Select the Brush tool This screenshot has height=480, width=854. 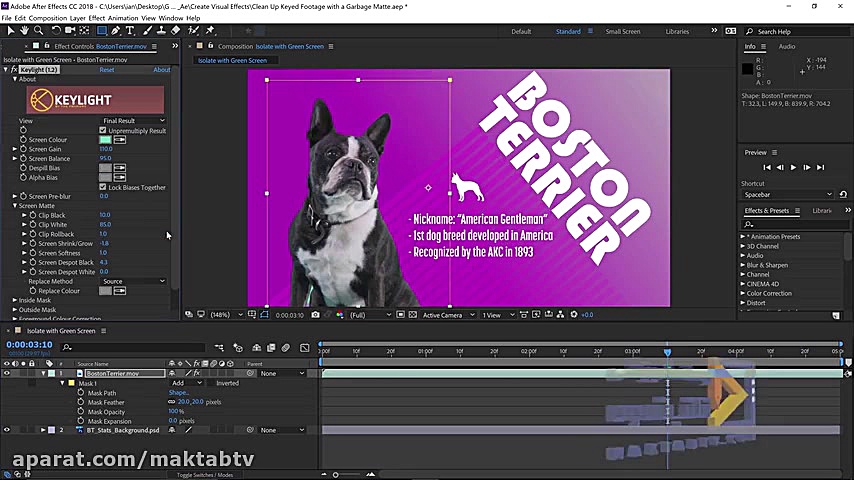click(x=148, y=31)
